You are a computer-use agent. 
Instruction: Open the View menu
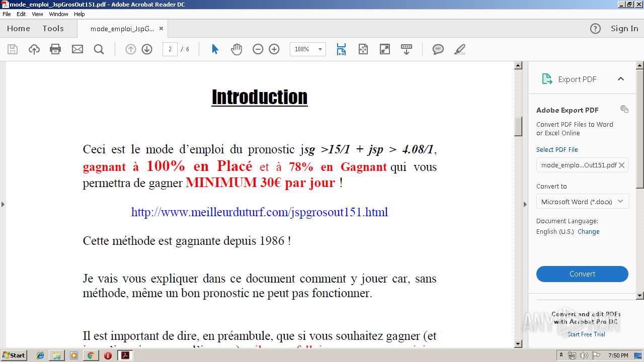[x=37, y=14]
